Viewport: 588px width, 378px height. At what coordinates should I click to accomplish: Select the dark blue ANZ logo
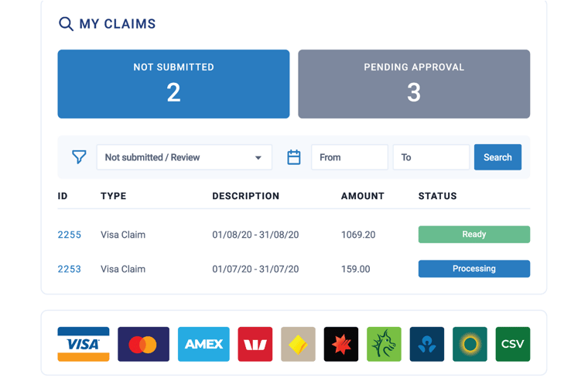tap(427, 344)
